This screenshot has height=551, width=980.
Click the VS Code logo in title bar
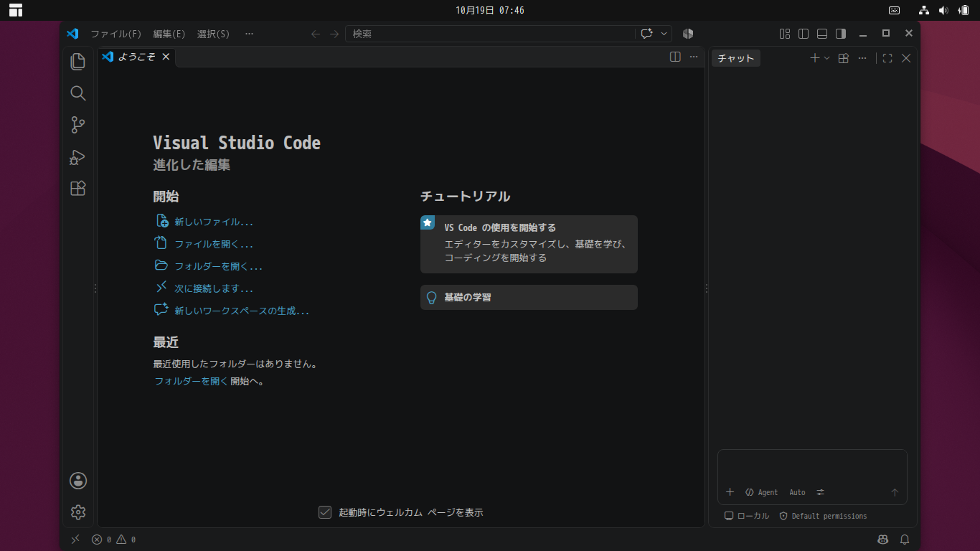[72, 34]
